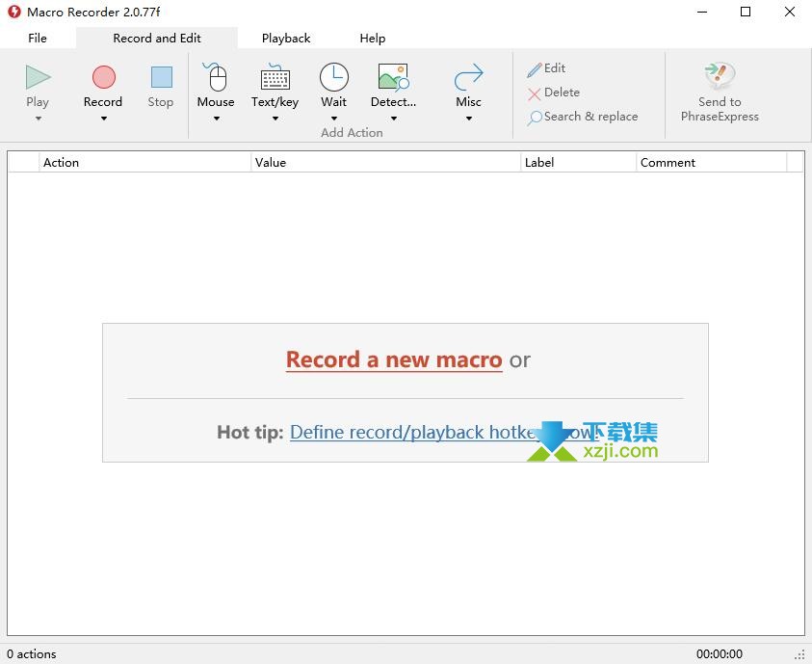Click the Record a new macro link
This screenshot has width=812, height=664.
(394, 359)
